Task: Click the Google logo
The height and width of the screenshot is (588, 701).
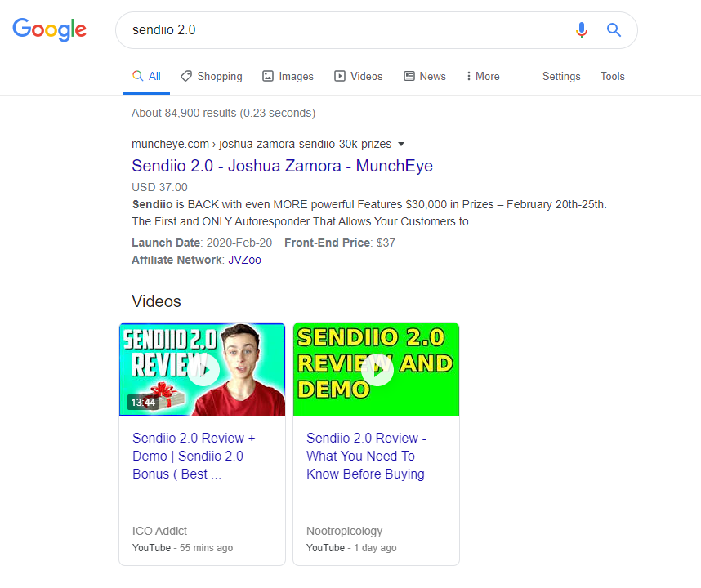Action: [x=49, y=29]
